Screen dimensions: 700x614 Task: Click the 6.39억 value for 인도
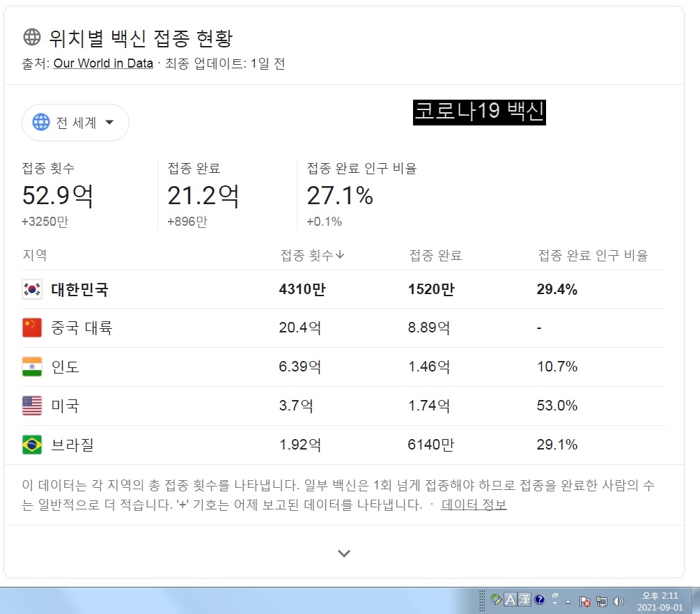300,367
